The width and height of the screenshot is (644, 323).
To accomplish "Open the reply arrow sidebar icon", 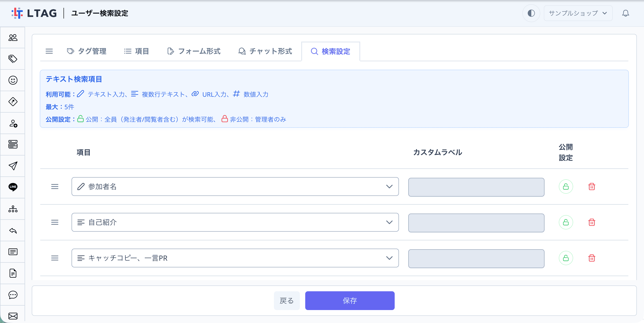I will pyautogui.click(x=13, y=230).
